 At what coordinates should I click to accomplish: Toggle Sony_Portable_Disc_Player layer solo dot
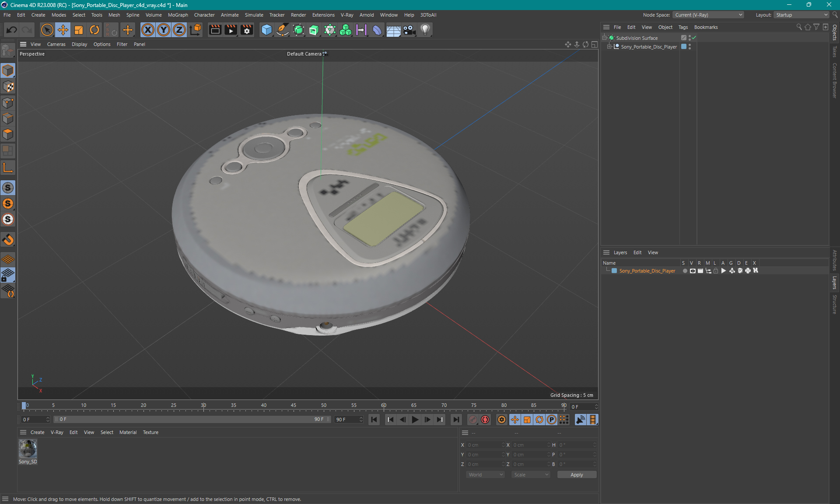point(685,271)
